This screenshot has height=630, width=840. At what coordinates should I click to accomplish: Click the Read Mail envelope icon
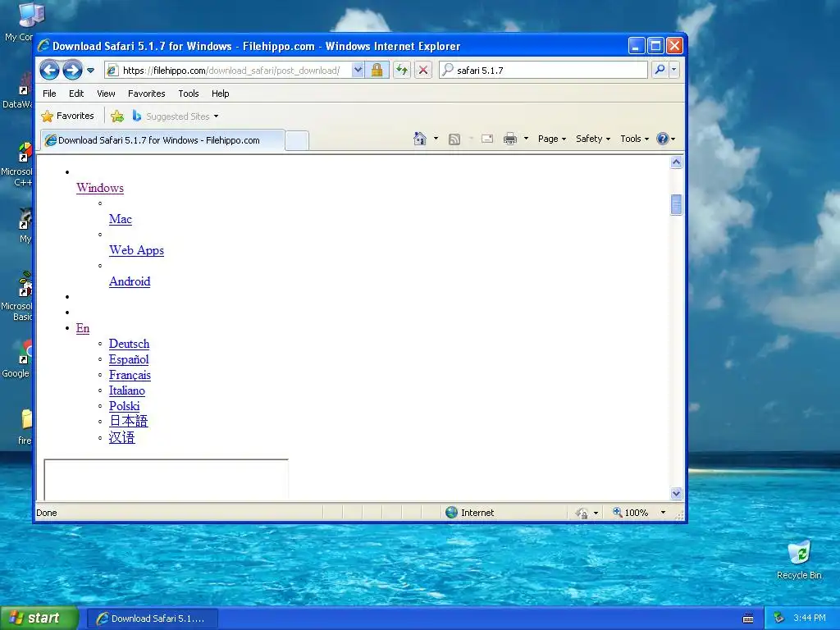tap(487, 139)
